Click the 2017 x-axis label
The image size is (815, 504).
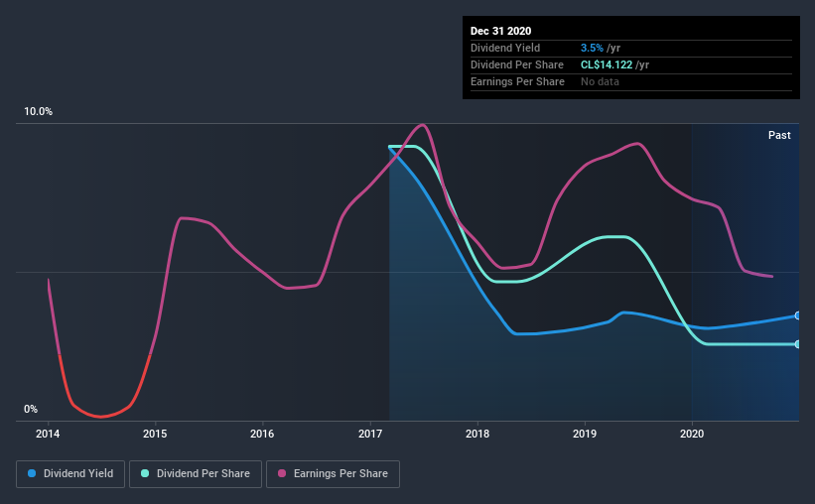(x=370, y=434)
